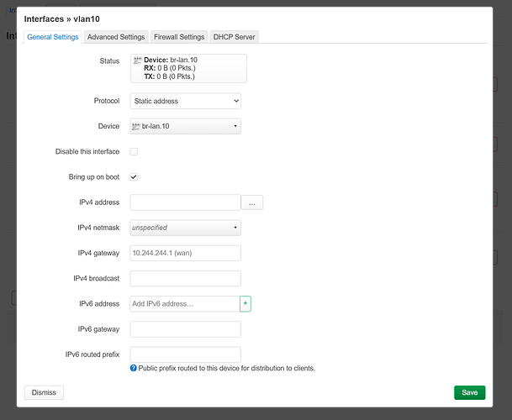Click the br-lan.10 network icon in Device field
This screenshot has height=420, width=512.
[137, 127]
